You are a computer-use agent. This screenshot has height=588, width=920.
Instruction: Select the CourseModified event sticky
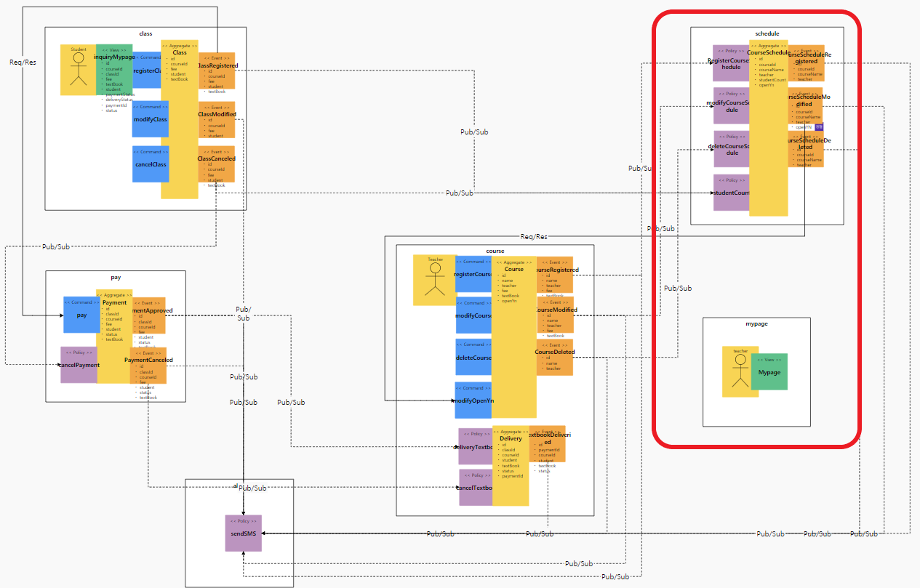(x=555, y=315)
